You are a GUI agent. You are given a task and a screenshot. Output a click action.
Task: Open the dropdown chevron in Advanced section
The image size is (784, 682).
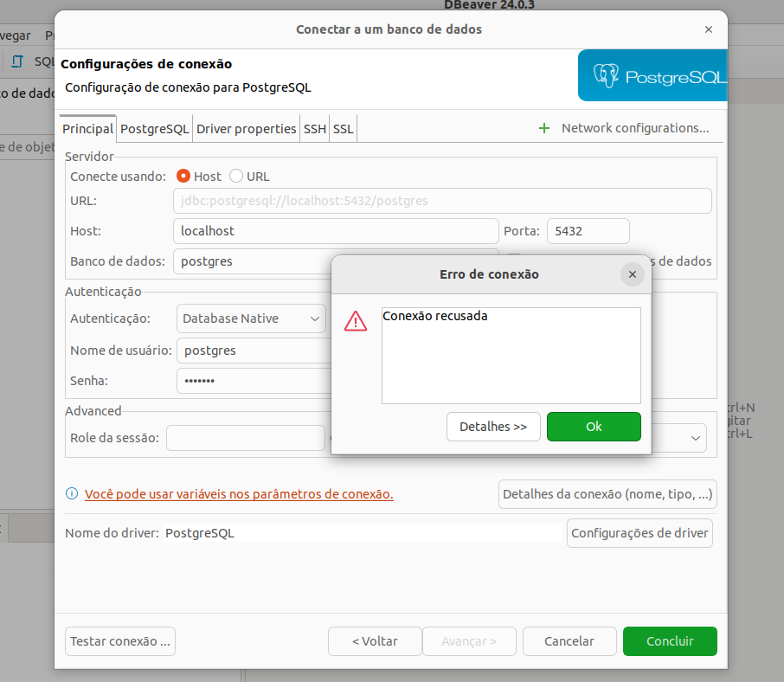tap(695, 438)
